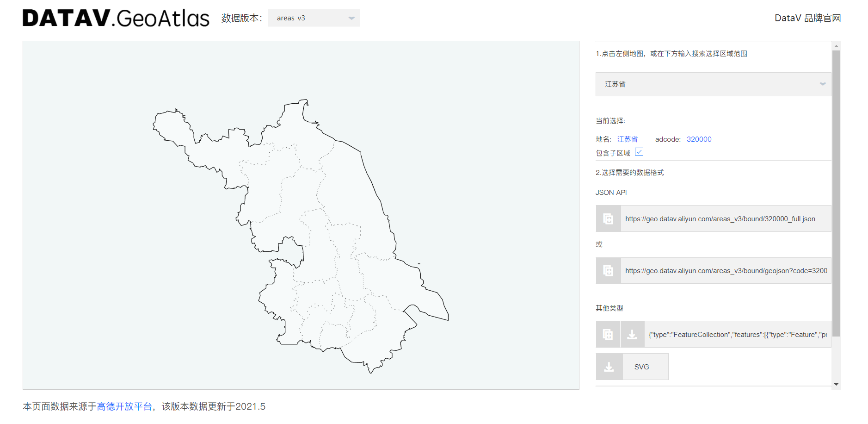Click the 1.点击左侧地图 instruction text
Screen dimensions: 868x424
[671, 54]
